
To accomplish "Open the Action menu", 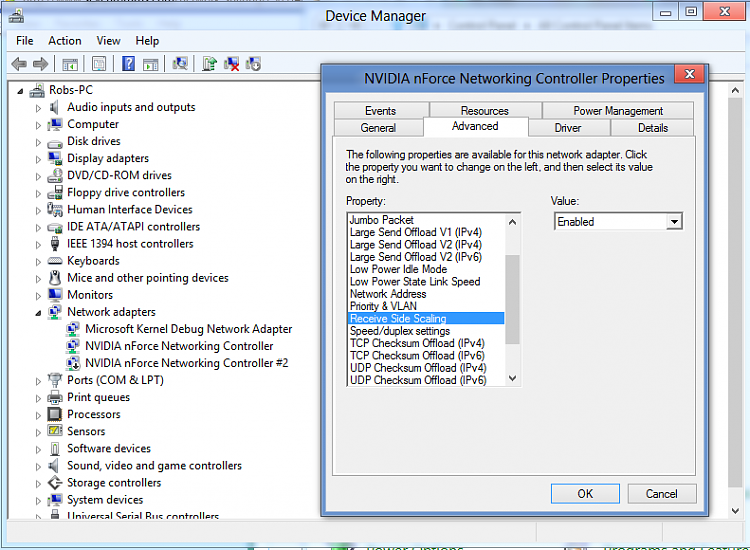I will [x=65, y=41].
